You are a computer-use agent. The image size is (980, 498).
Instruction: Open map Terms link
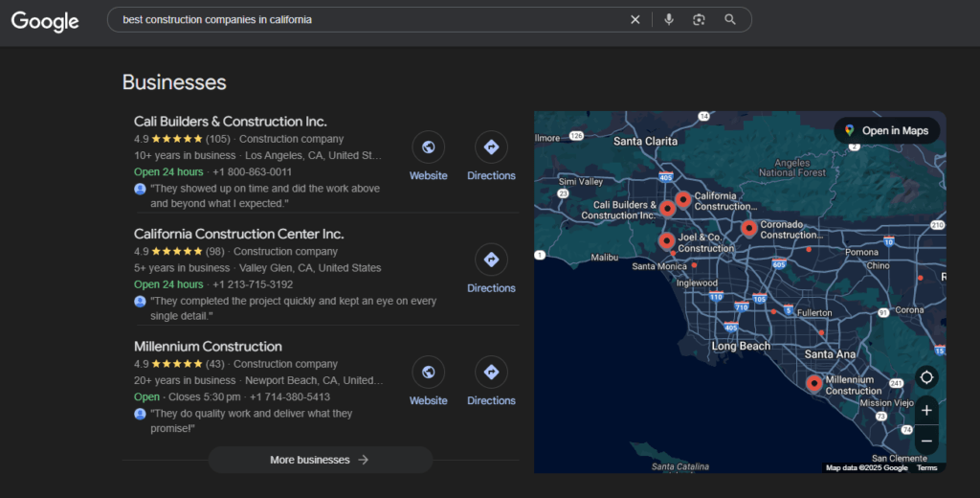[926, 468]
